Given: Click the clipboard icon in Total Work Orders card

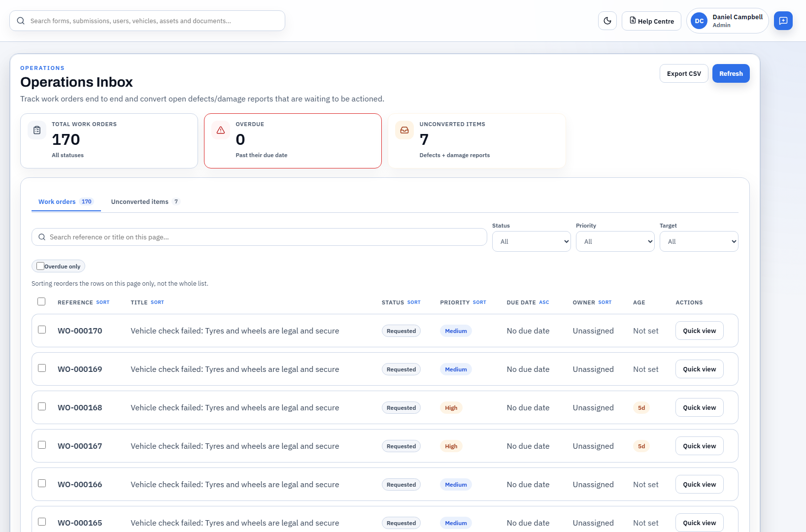Looking at the screenshot, I should click(37, 130).
